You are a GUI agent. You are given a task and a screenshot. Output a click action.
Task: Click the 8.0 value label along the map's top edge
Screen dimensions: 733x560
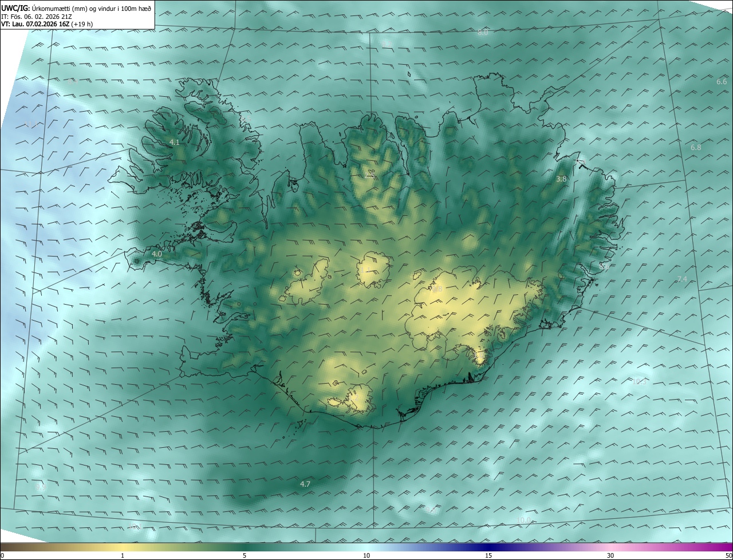pos(483,33)
